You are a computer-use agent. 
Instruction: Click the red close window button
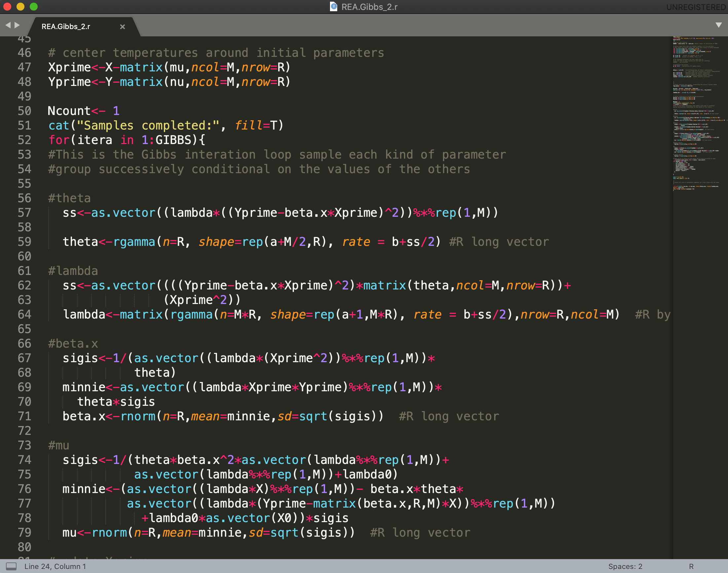click(7, 7)
